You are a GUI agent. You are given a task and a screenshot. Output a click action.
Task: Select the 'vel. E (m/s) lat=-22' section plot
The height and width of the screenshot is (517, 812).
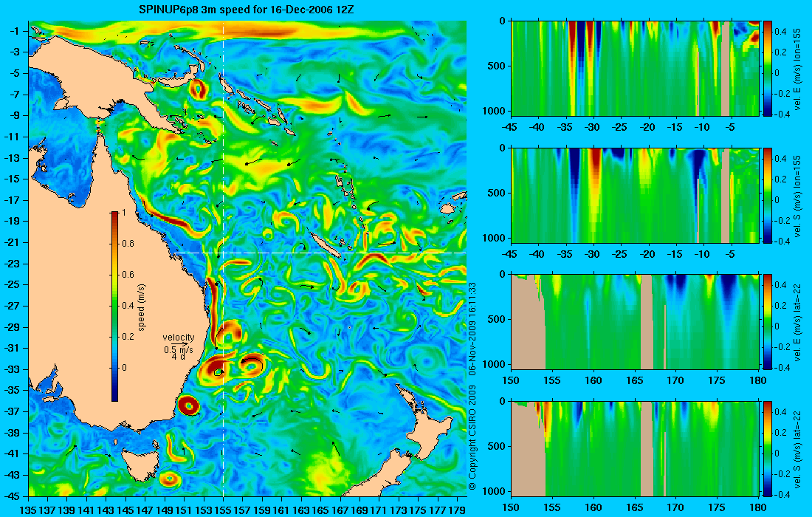pyautogui.click(x=634, y=322)
